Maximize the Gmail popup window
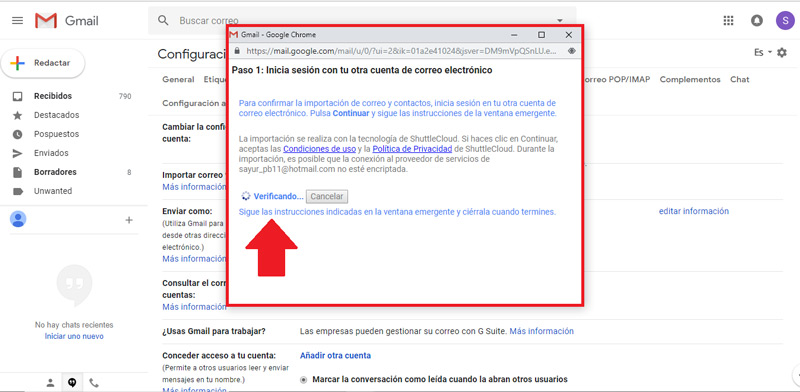 click(541, 35)
